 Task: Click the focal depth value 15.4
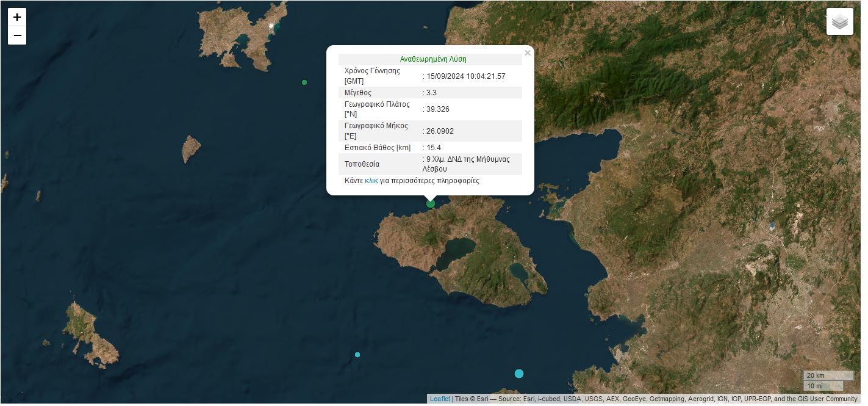point(434,148)
